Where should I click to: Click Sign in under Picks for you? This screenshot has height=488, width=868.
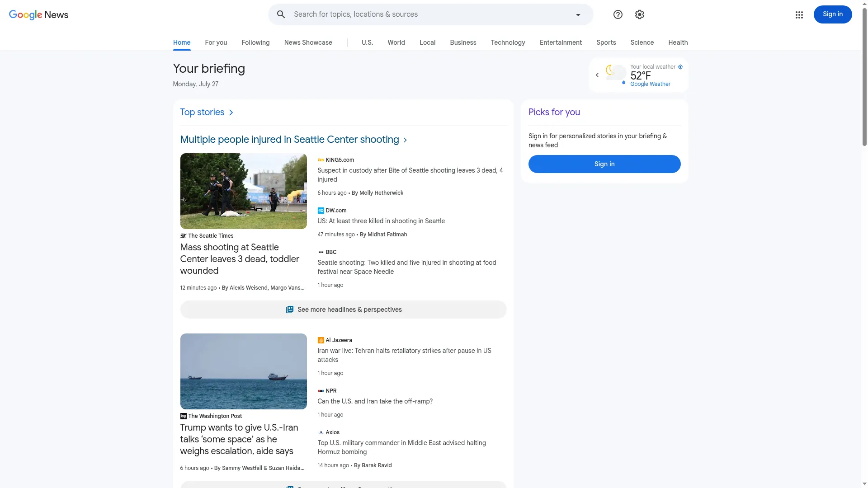(x=604, y=164)
